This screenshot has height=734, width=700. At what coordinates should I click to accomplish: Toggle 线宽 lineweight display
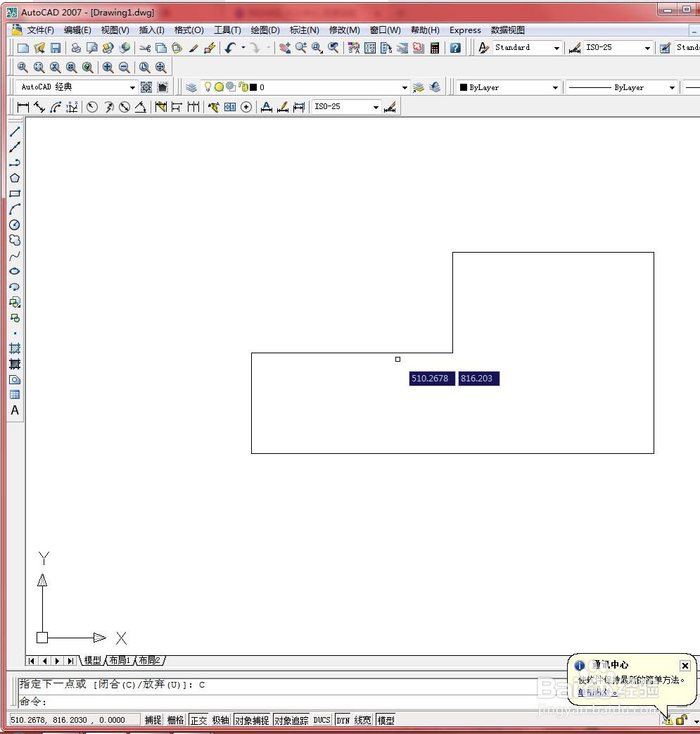click(362, 719)
